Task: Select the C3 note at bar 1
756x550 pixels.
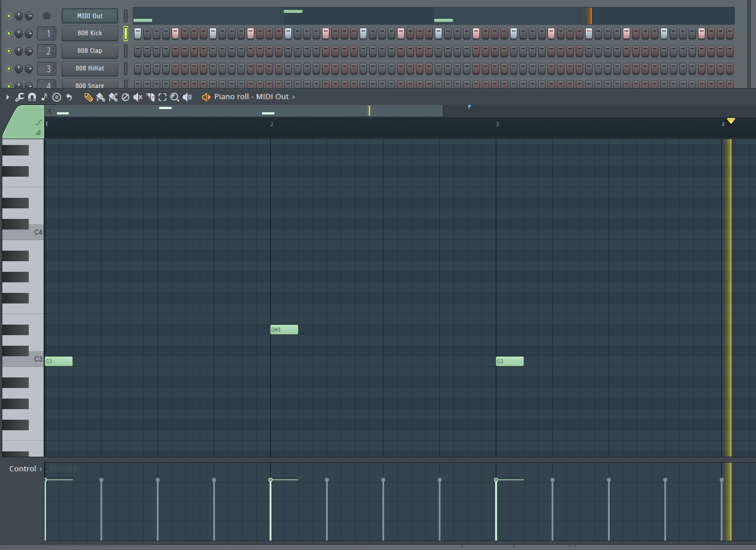Action: pyautogui.click(x=59, y=361)
